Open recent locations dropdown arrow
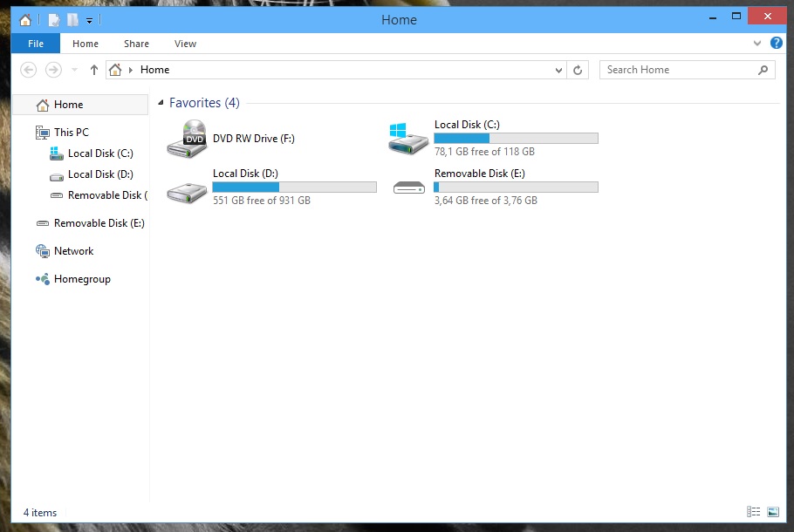This screenshot has width=794, height=532. pyautogui.click(x=74, y=70)
